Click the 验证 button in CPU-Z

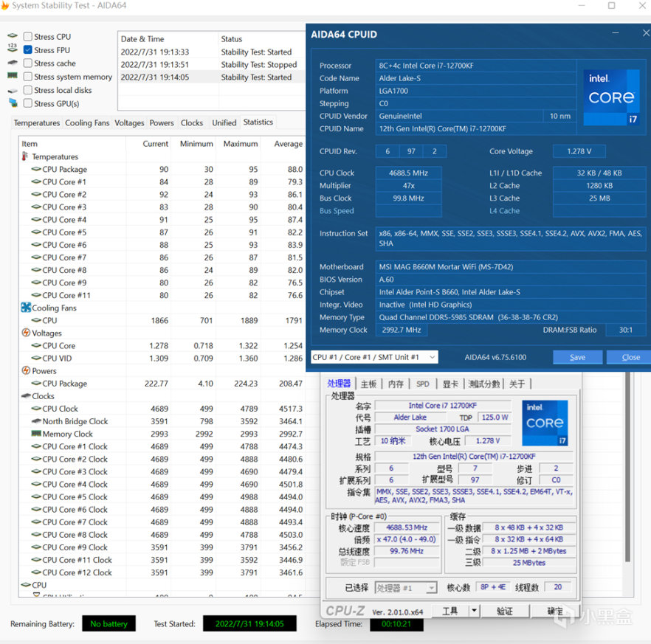point(504,611)
